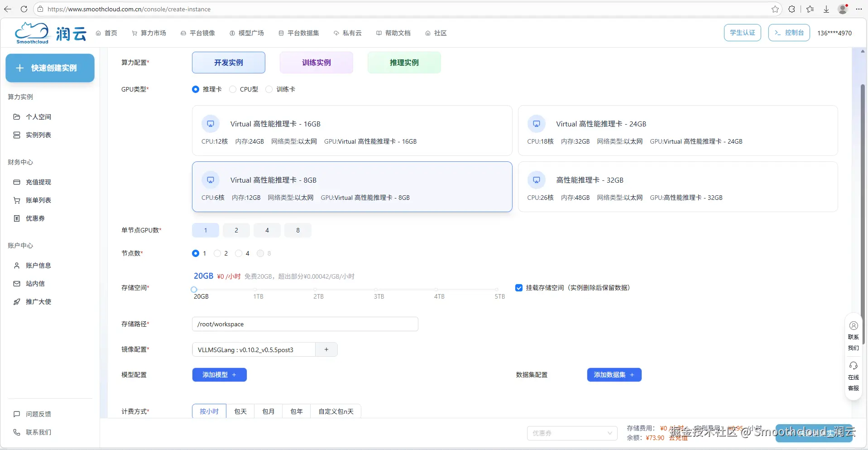
Task: Switch to the 开发实例 tab
Action: pyautogui.click(x=229, y=63)
